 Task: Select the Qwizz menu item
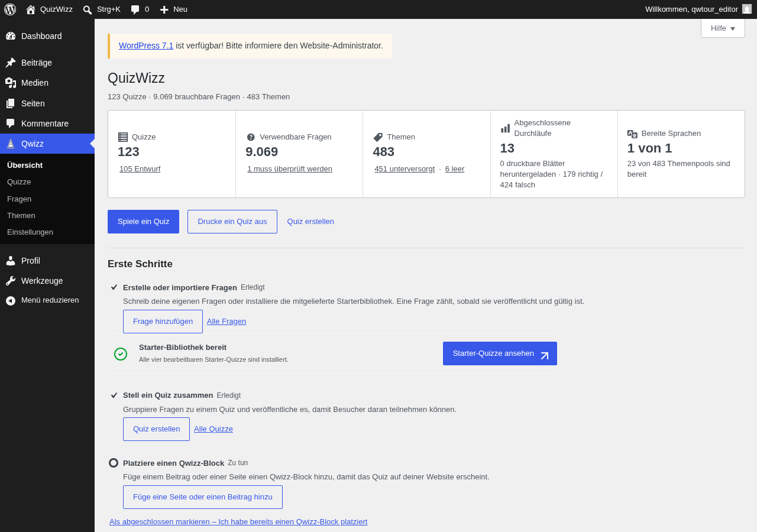(x=47, y=144)
